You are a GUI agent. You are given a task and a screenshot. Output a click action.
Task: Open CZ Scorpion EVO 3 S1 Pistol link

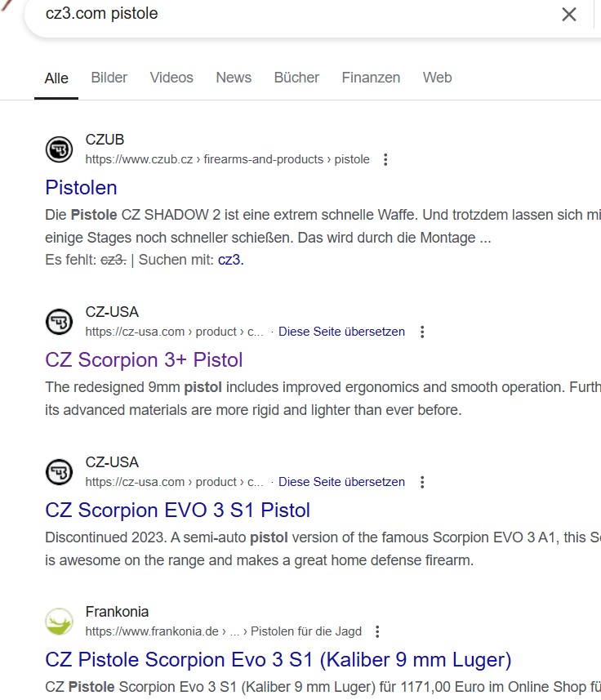177,511
